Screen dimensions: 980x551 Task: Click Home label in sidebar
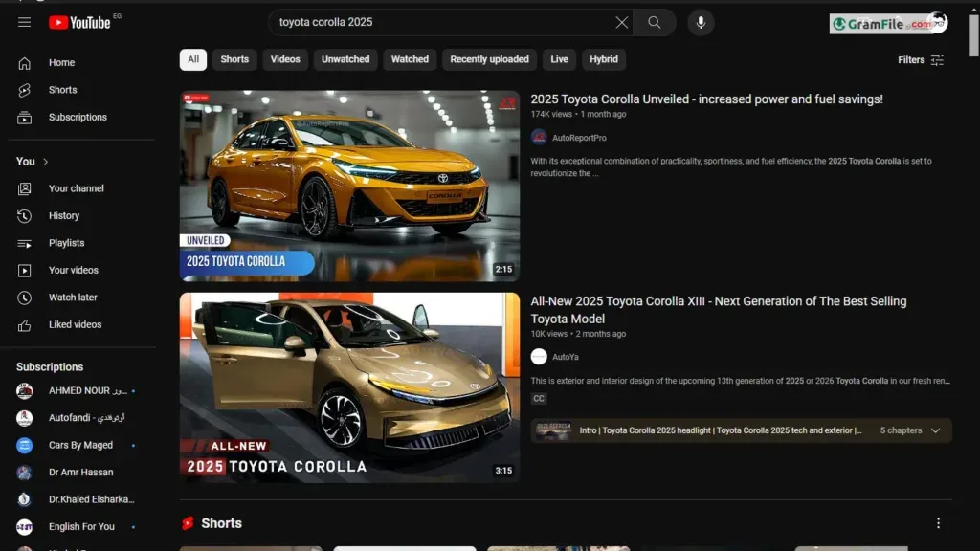click(x=61, y=63)
